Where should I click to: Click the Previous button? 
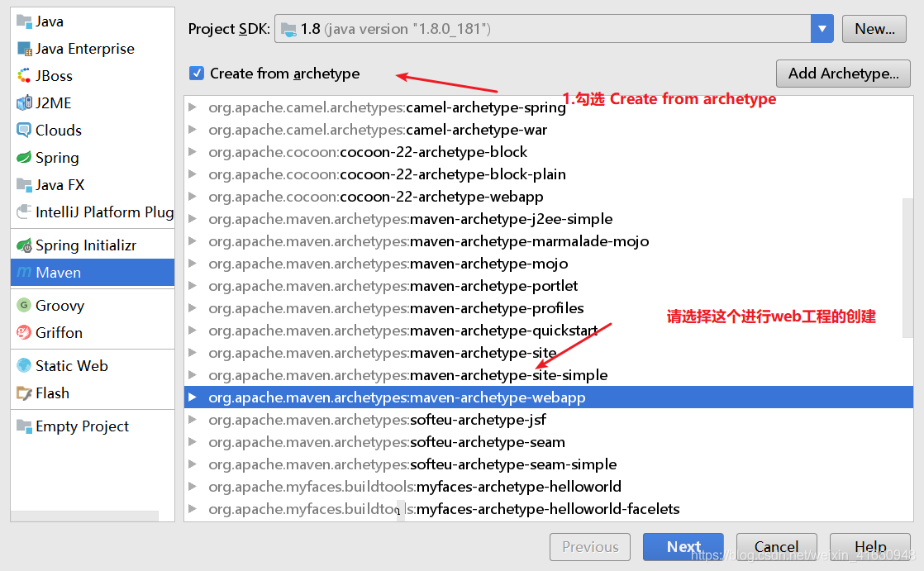click(x=590, y=547)
